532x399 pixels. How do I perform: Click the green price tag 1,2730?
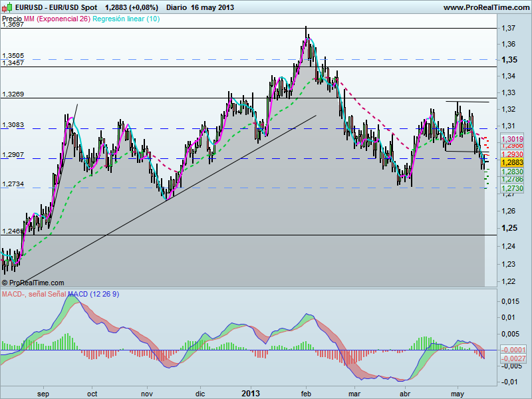[512, 188]
